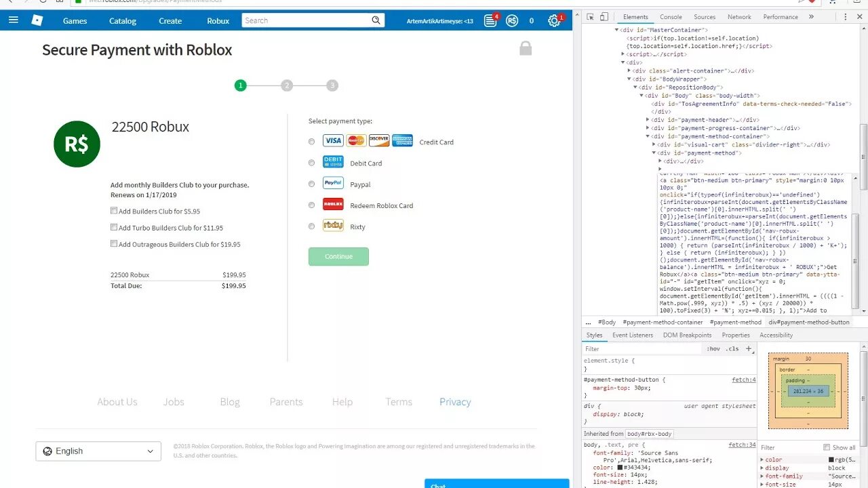This screenshot has height=488, width=868.
Task: Check Add Builders Club for $5.95
Action: point(114,211)
